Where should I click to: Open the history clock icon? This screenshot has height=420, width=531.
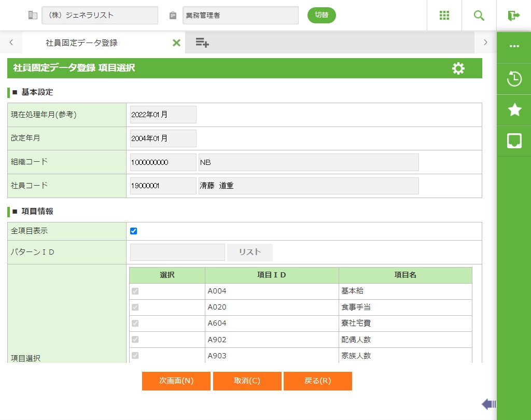coord(514,79)
